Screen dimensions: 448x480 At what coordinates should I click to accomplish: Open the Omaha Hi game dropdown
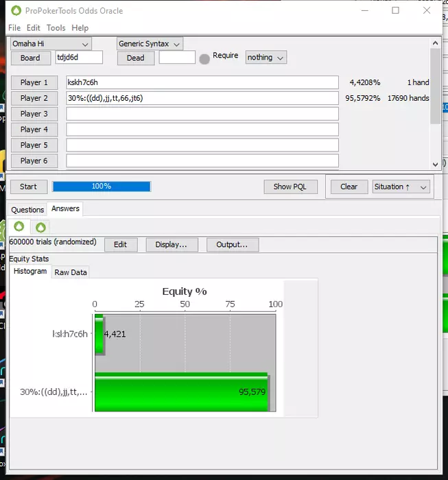(x=51, y=44)
